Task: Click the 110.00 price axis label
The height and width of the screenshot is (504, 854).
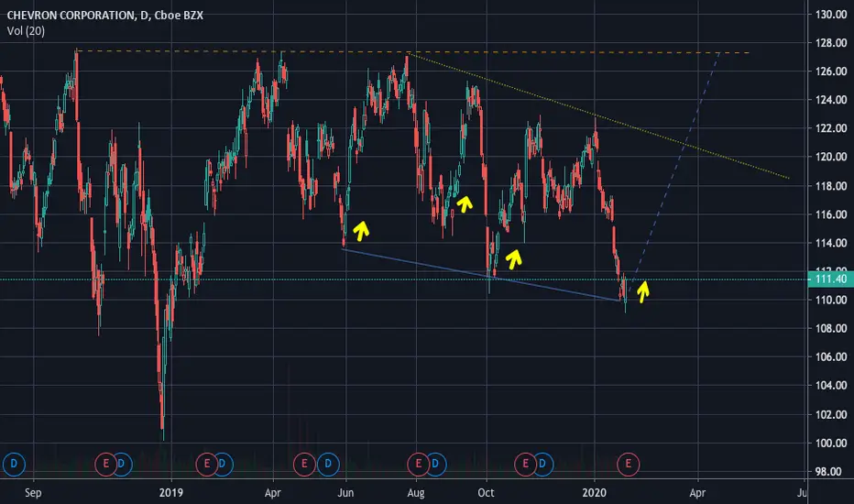Action: [x=831, y=300]
